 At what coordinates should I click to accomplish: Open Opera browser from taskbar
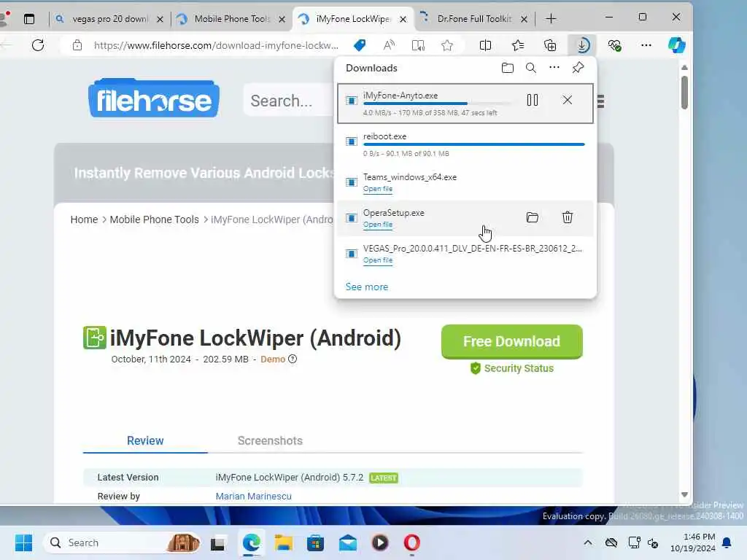(x=412, y=542)
